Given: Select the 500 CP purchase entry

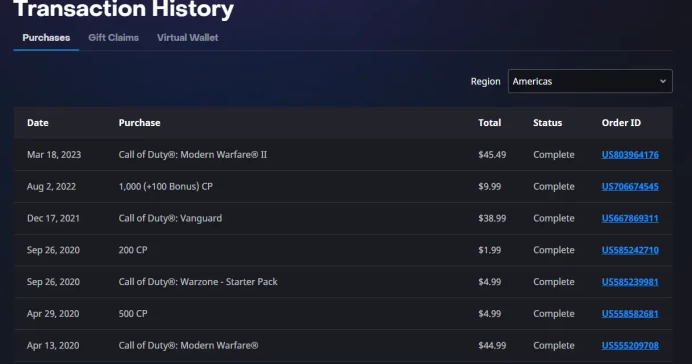Looking at the screenshot, I should click(133, 314).
